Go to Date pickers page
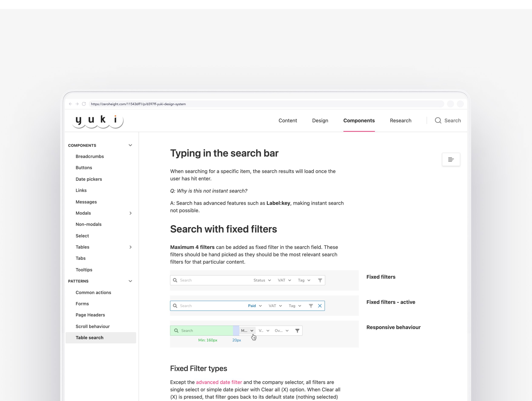Screen dimensions: 532x401 pos(89,179)
